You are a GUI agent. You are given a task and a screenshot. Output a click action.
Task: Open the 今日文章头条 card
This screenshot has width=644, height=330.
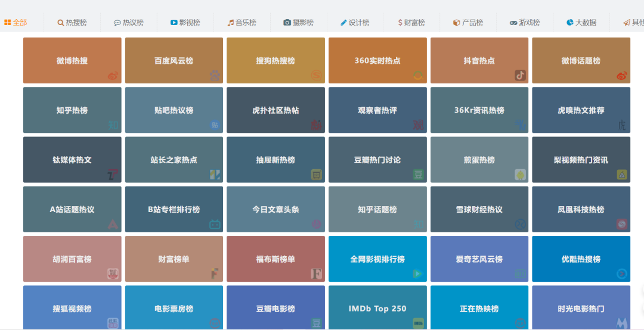[x=275, y=209]
